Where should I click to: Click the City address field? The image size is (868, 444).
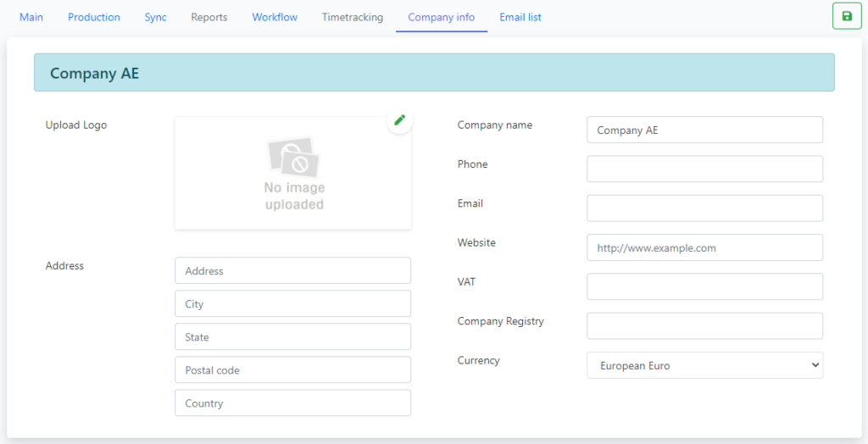point(292,304)
